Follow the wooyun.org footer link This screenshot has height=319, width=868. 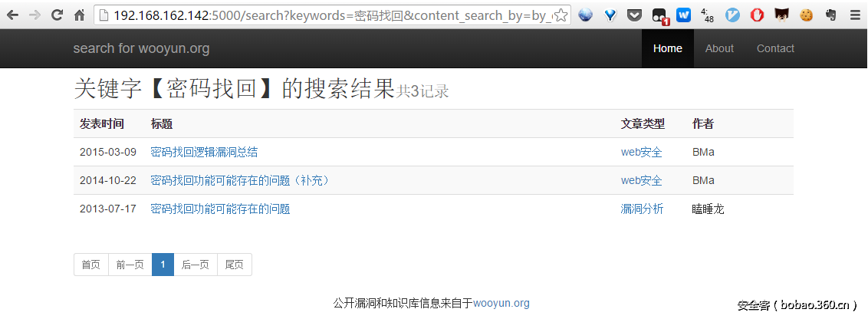[501, 304]
